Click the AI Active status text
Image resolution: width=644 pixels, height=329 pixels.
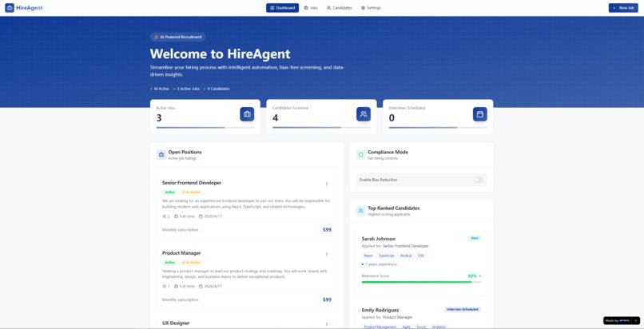click(x=161, y=89)
